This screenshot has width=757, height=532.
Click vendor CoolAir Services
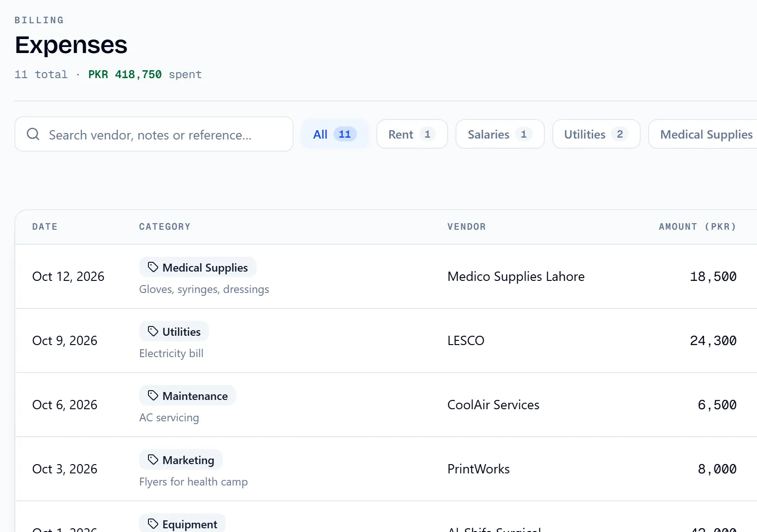point(493,405)
